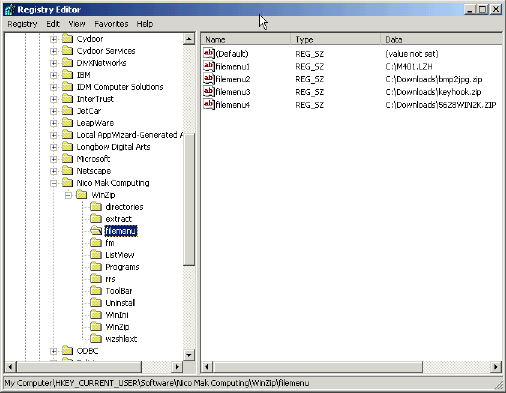The width and height of the screenshot is (506, 393).
Task: Click the wzshlext folder icon
Action: tap(96, 339)
